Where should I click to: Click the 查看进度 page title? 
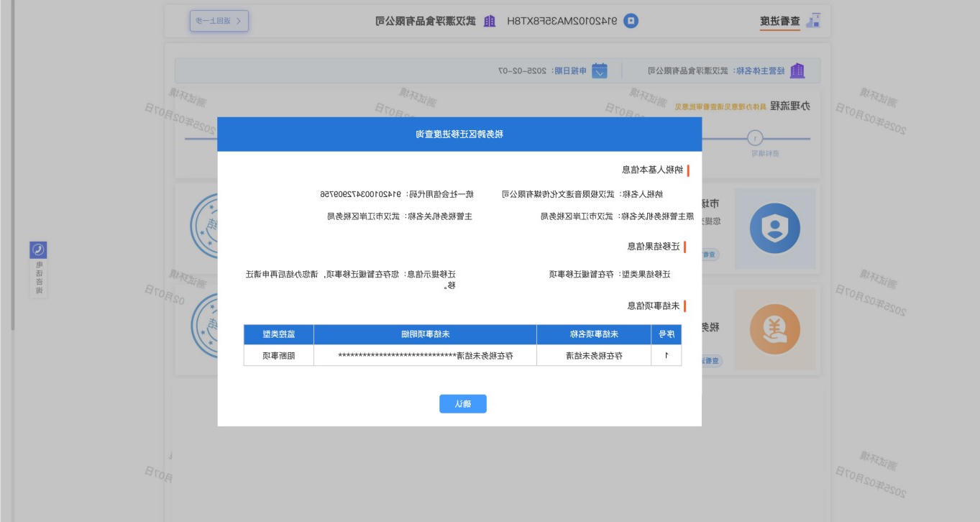tap(780, 21)
